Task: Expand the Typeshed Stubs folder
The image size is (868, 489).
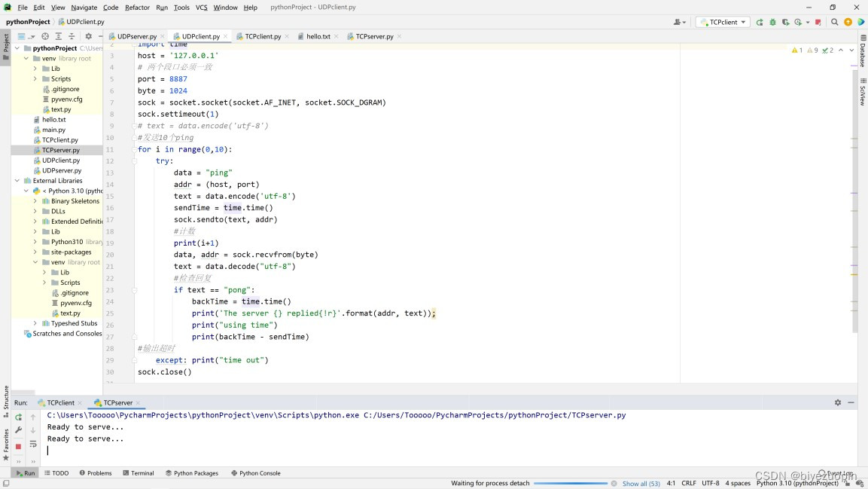Action: click(35, 323)
